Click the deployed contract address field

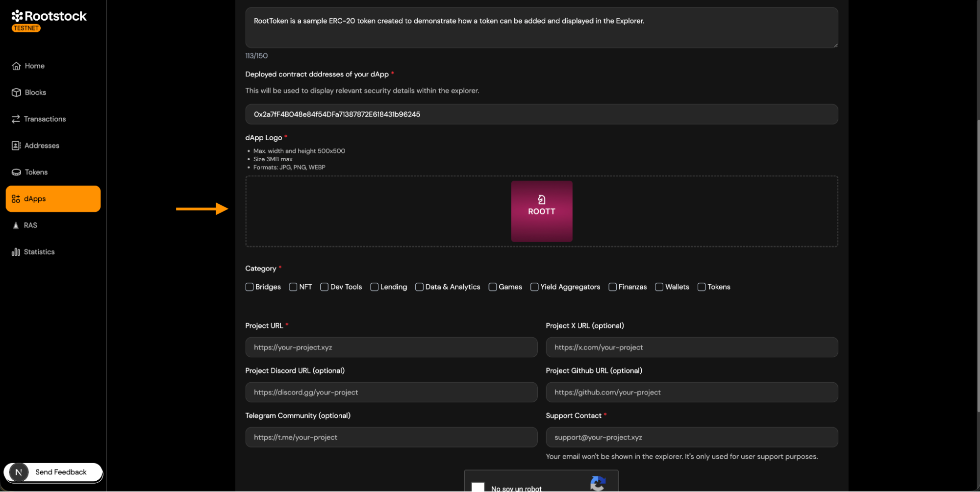pos(541,114)
